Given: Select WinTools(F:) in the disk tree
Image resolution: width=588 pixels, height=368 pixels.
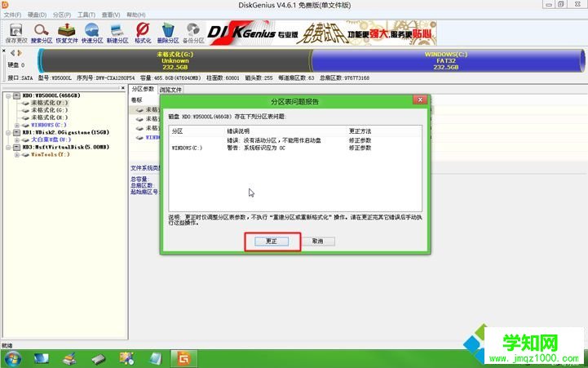Looking at the screenshot, I should pos(51,154).
